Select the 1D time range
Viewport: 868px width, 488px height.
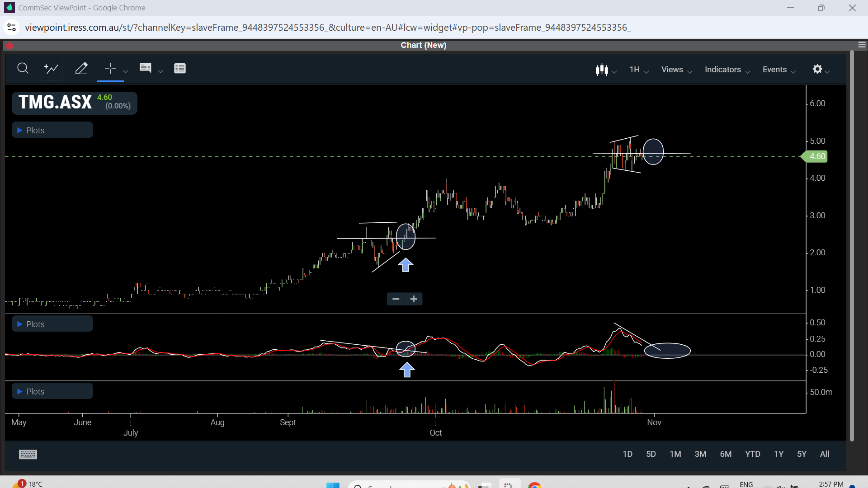click(x=627, y=454)
